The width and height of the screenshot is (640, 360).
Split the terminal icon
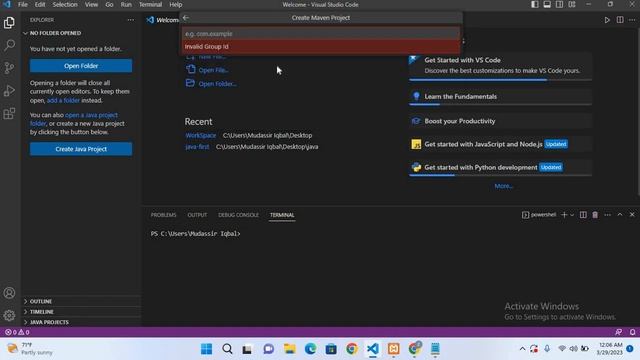[x=583, y=215]
